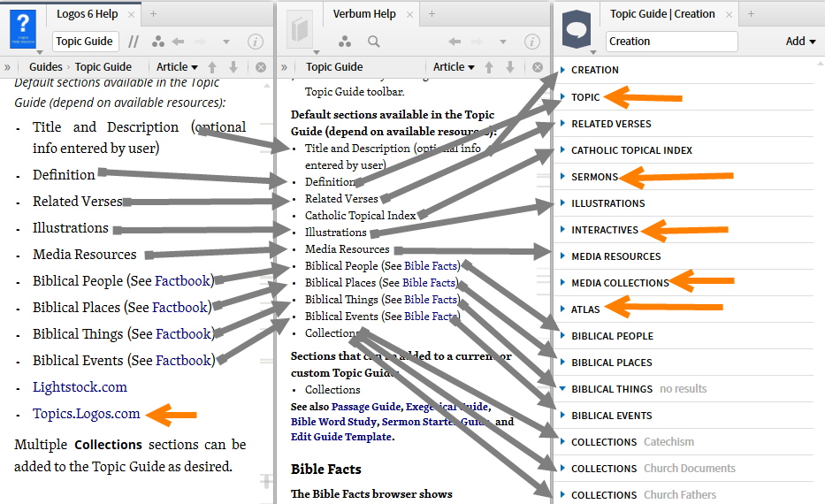This screenshot has height=504, width=825.
Task: Expand the BIBLICAL PLACES section
Action: coord(562,363)
